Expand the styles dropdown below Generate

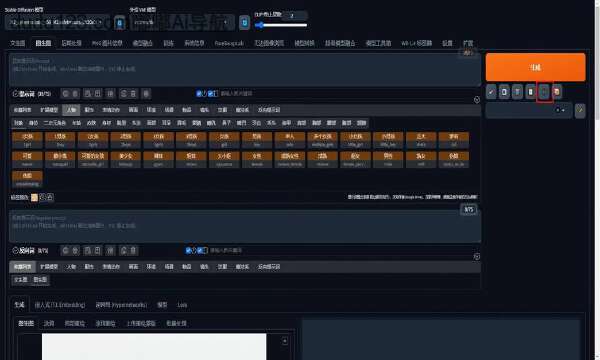click(529, 110)
